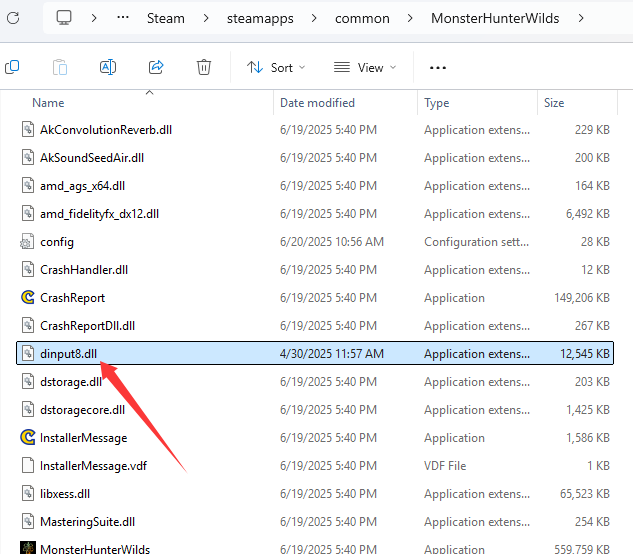Click the This PC monitor icon
The height and width of the screenshot is (554, 633).
click(64, 17)
